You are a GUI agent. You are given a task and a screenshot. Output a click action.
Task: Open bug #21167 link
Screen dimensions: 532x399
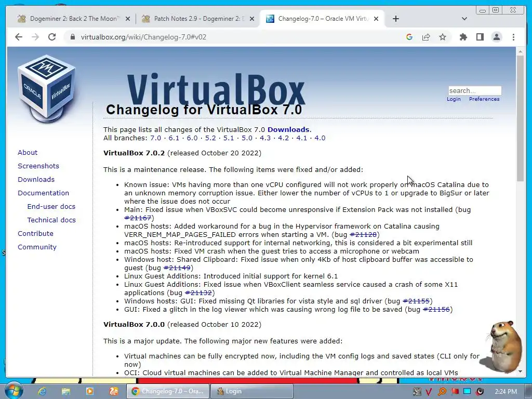click(138, 218)
